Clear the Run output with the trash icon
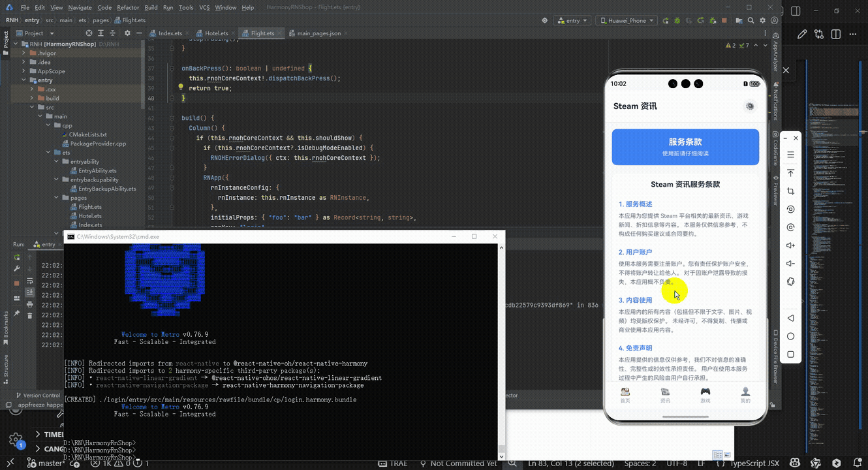This screenshot has width=868, height=470. click(x=30, y=316)
